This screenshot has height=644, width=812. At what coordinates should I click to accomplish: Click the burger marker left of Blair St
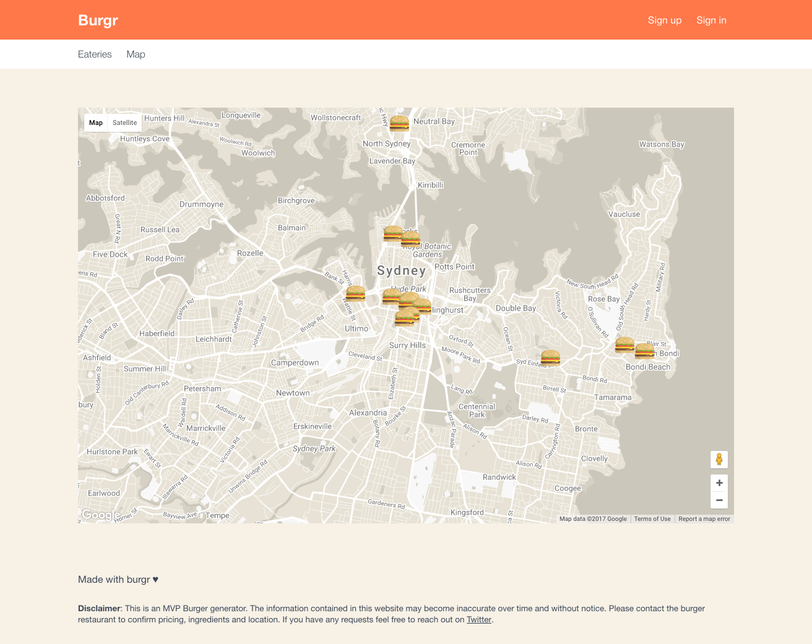(x=624, y=344)
